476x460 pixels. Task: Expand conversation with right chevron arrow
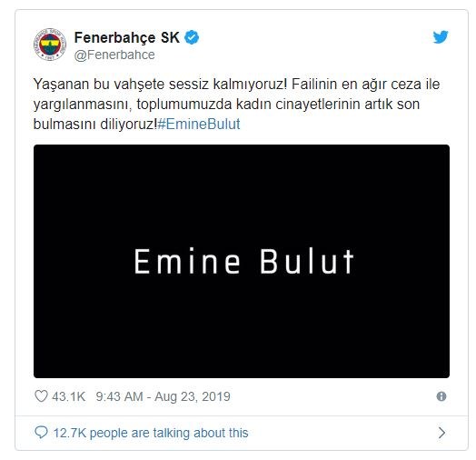click(x=442, y=433)
